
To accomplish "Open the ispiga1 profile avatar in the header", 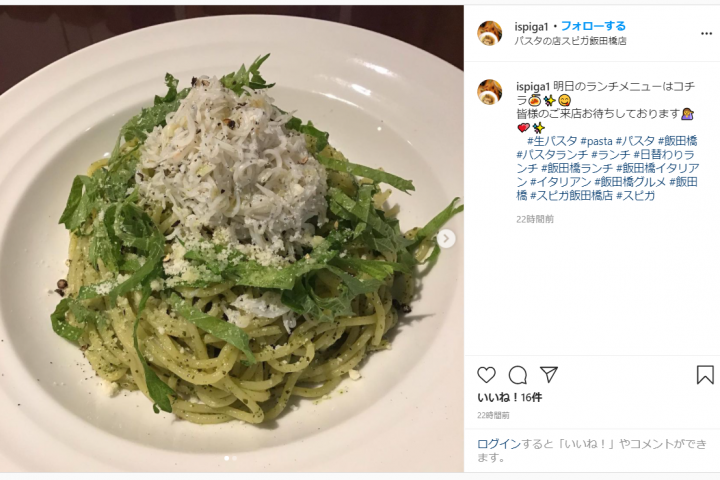I will click(x=490, y=33).
